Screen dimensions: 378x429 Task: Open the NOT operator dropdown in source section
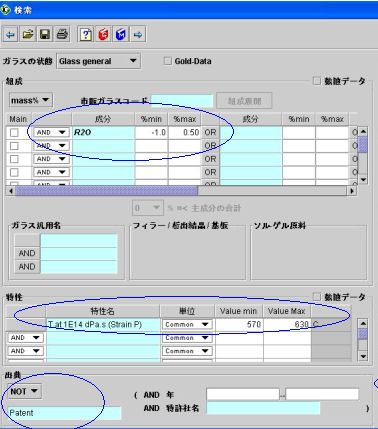click(24, 391)
